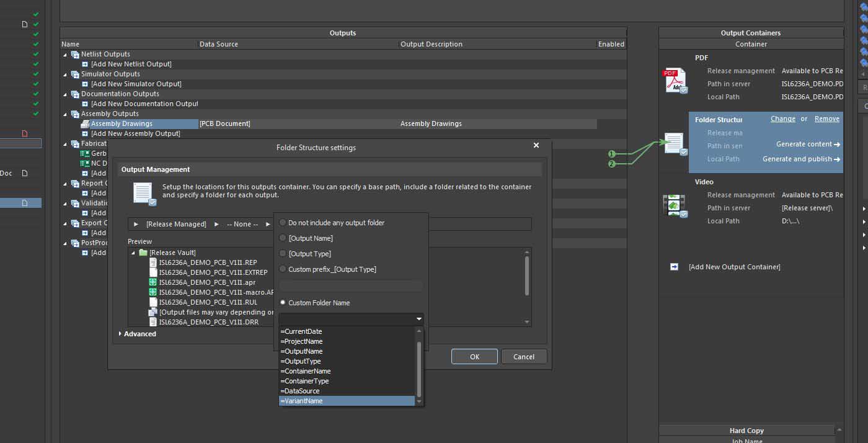This screenshot has width=868, height=443.
Task: Select the [Output Name] radio option
Action: coord(283,238)
